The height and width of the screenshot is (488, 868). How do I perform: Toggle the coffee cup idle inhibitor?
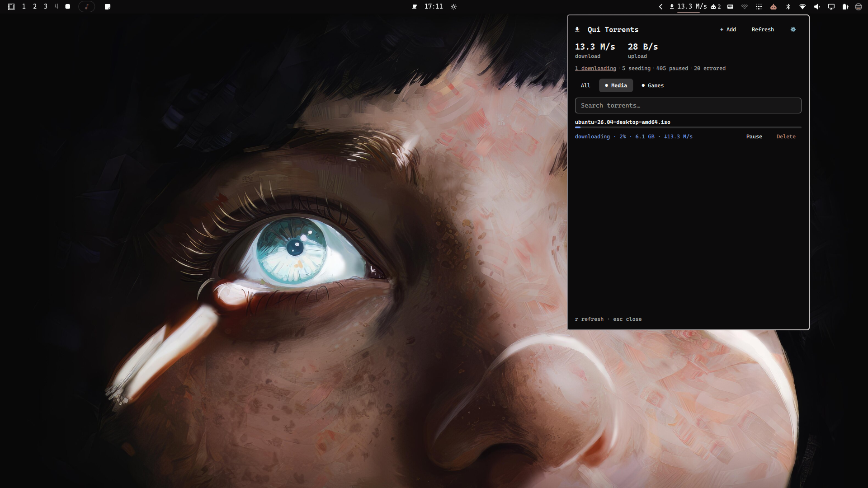pyautogui.click(x=414, y=6)
